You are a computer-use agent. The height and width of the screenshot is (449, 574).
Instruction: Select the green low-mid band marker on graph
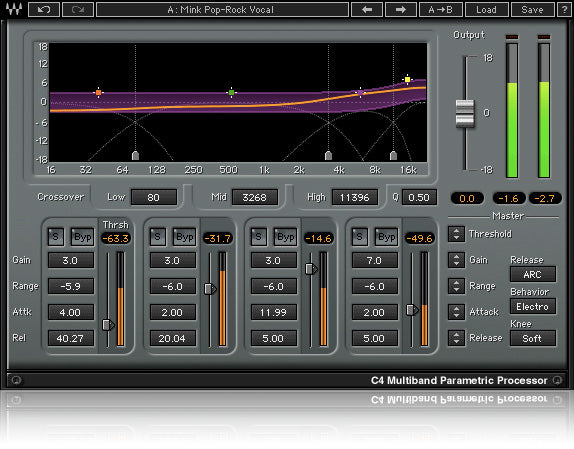click(x=231, y=93)
